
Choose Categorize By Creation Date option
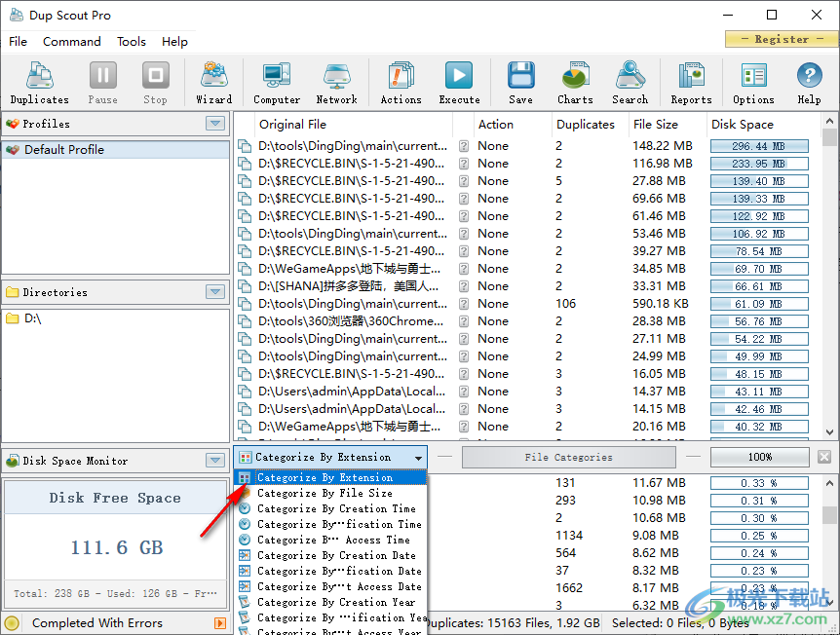coord(330,555)
